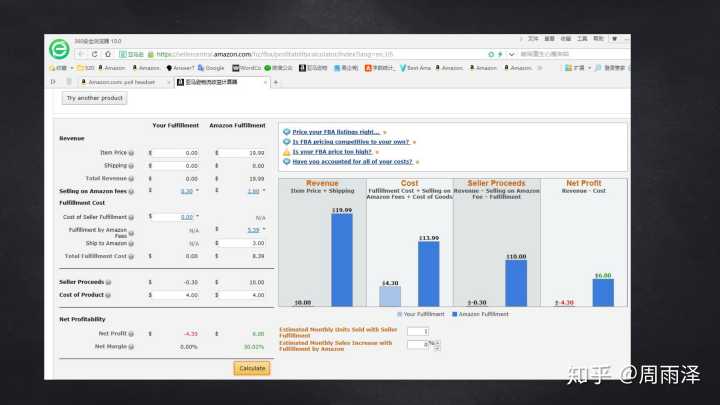Increase monthly sales percentage stepper up
Screen dimensions: 720x405
click(437, 342)
